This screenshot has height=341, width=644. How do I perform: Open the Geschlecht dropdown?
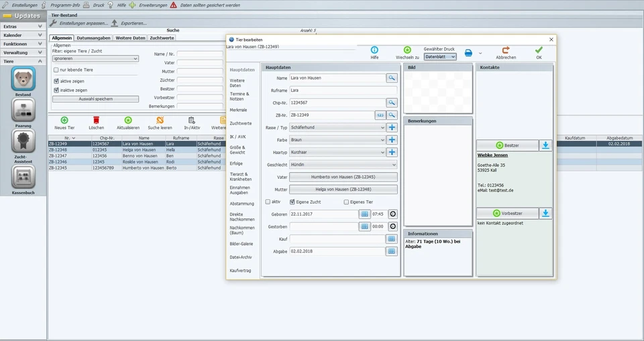(x=343, y=165)
